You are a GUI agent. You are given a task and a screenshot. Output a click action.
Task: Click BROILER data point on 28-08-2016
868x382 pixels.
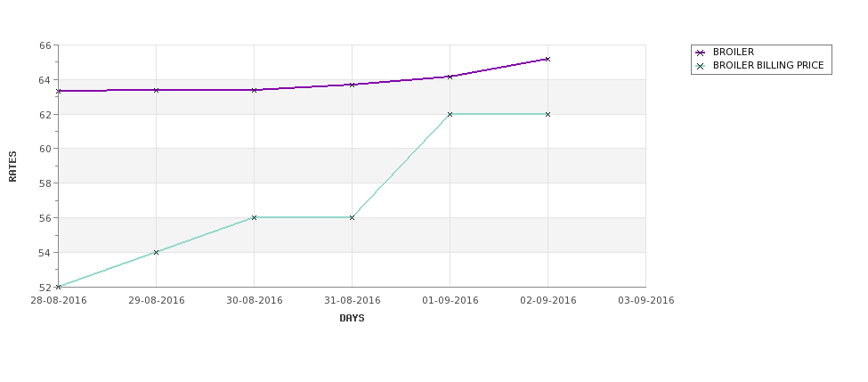point(59,91)
